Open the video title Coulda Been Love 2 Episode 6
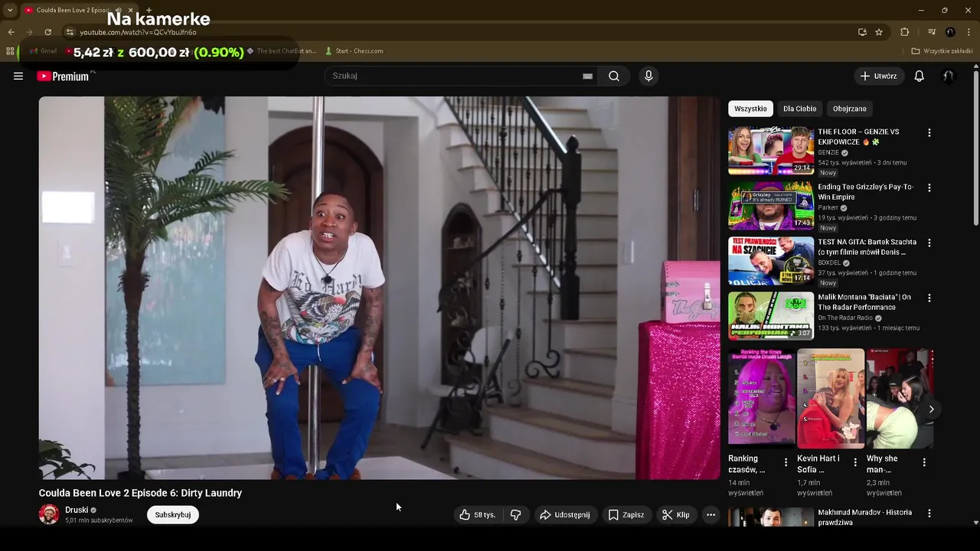The width and height of the screenshot is (980, 551). pyautogui.click(x=140, y=493)
